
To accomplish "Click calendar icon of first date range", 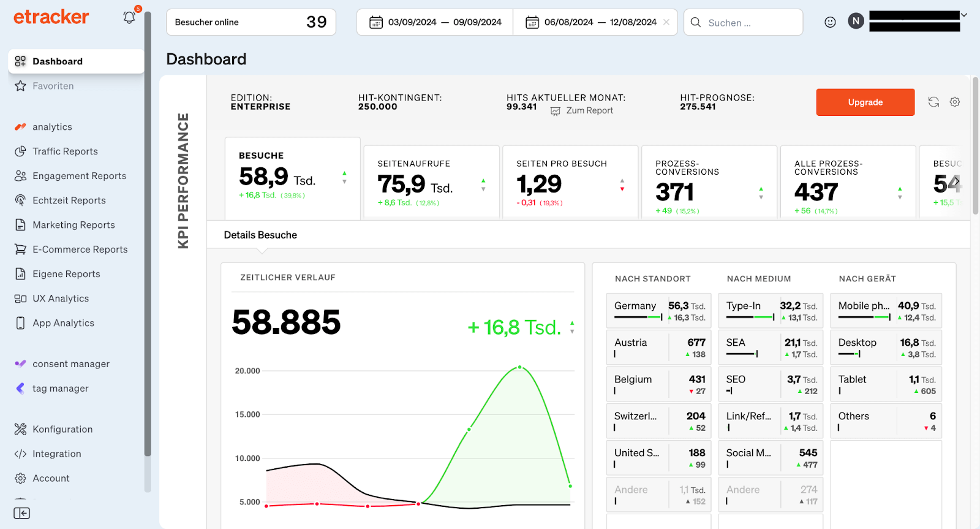I will point(375,23).
